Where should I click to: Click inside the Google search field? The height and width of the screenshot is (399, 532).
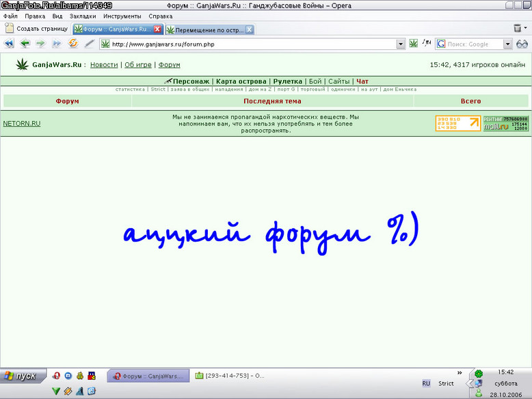[475, 44]
